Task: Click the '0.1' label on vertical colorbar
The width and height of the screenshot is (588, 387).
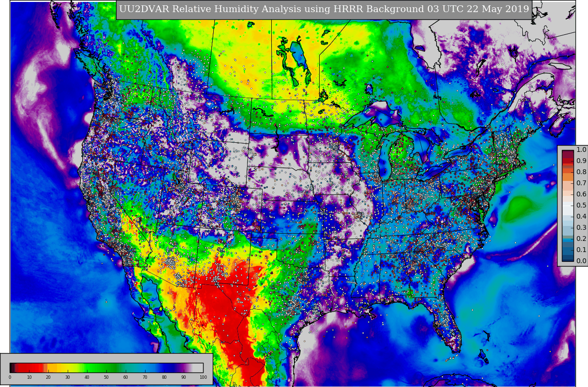Action: [x=581, y=250]
